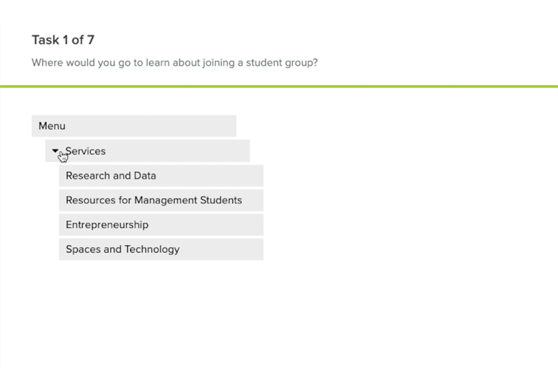Open Spaces and Technology
Screen dimensions: 558x392
[161, 249]
